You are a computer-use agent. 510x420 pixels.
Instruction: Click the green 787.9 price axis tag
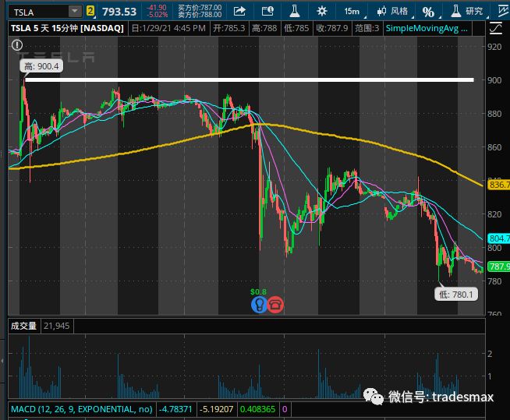pyautogui.click(x=498, y=266)
